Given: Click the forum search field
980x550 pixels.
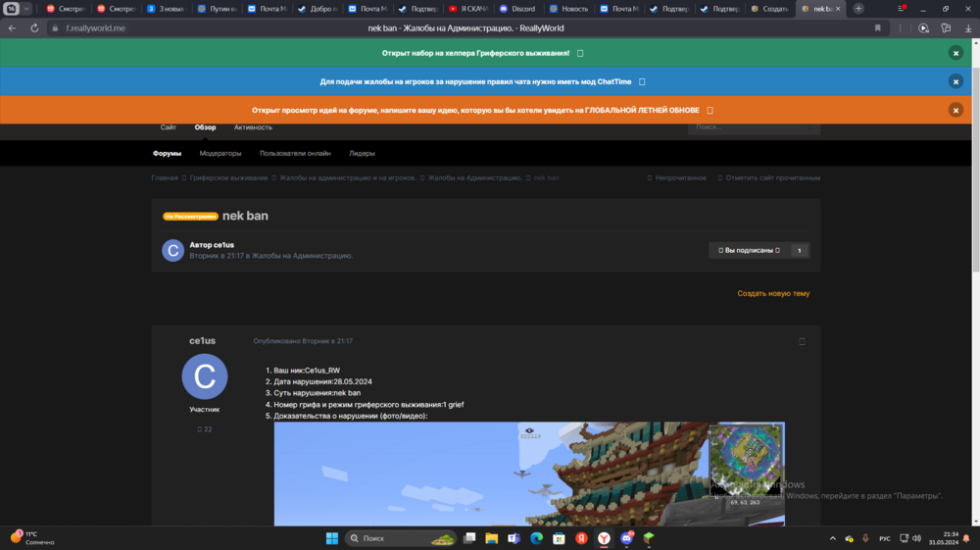Looking at the screenshot, I should click(754, 126).
